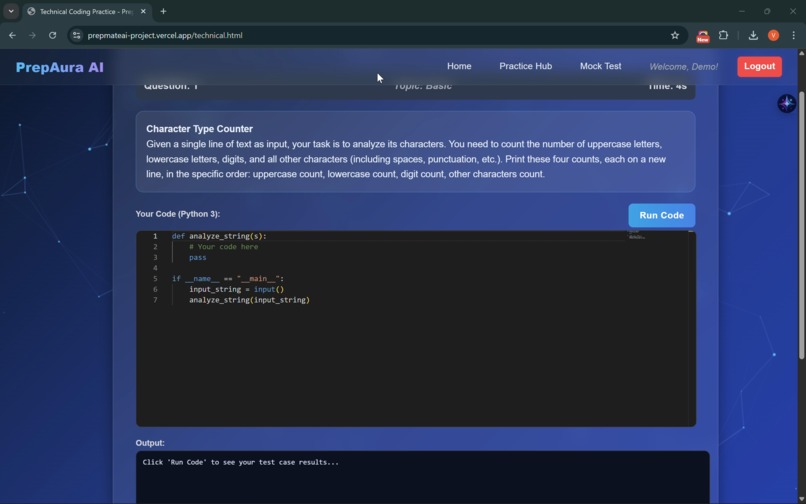Click code line 'def analyze_string(s):'
Viewport: 806px width, 504px height.
tap(219, 236)
